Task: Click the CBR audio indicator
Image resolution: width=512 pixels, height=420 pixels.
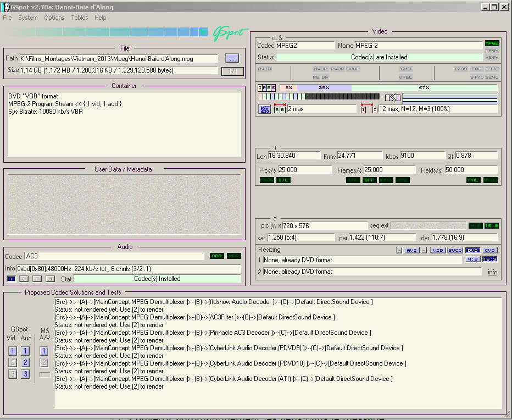Action: pyautogui.click(x=217, y=256)
